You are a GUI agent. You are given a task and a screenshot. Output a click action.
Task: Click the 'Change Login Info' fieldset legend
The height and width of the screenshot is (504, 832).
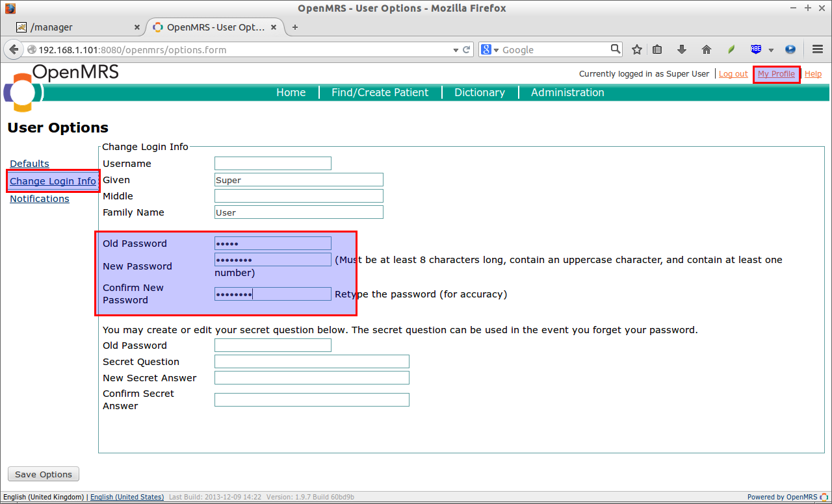point(145,147)
